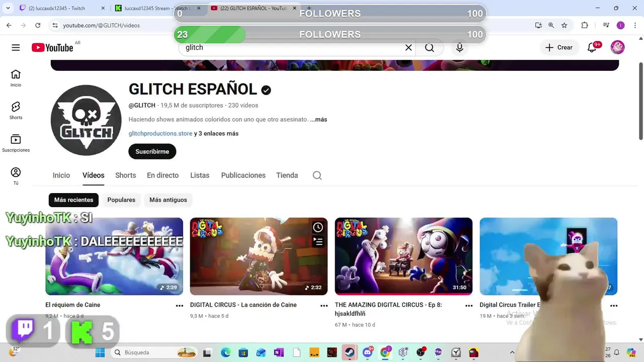The height and width of the screenshot is (362, 644).
Task: Open the glitchproductions.store link
Action: pos(160,133)
